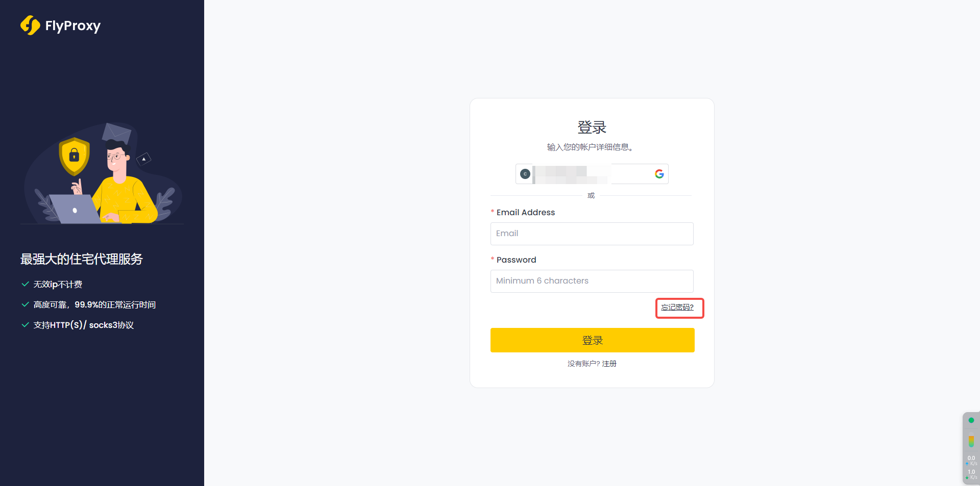Focus the Password input field
Screen dimensions: 980x486
click(592, 281)
